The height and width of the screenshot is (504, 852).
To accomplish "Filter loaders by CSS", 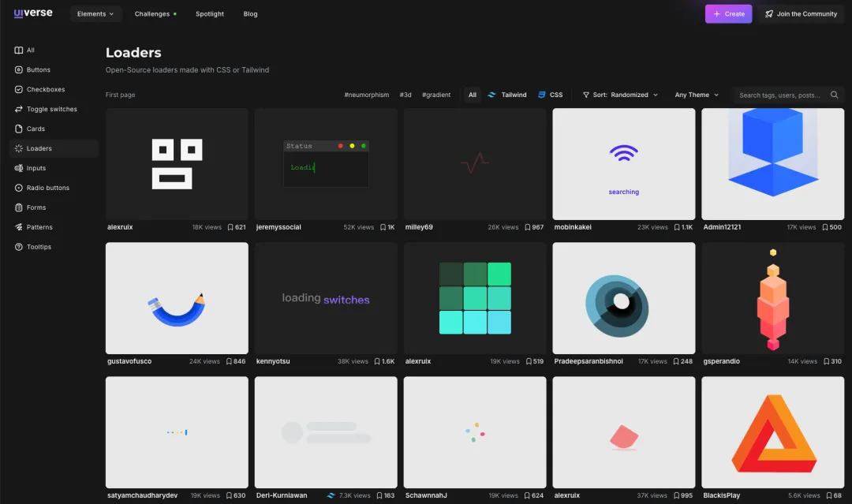I will [x=550, y=95].
